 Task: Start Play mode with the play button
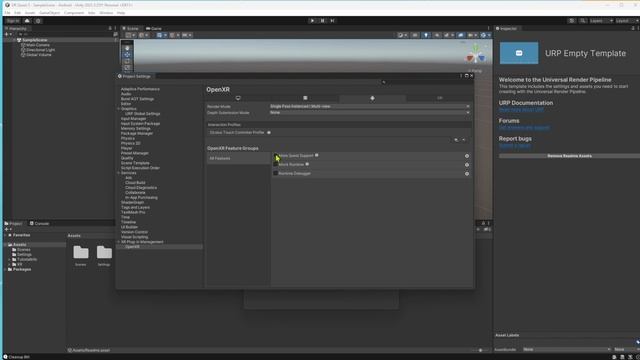[x=312, y=20]
